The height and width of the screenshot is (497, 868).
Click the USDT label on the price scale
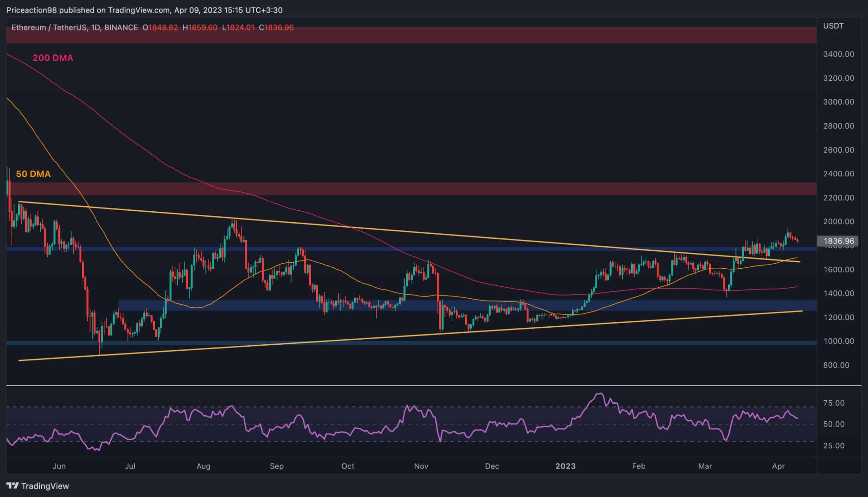pyautogui.click(x=833, y=25)
